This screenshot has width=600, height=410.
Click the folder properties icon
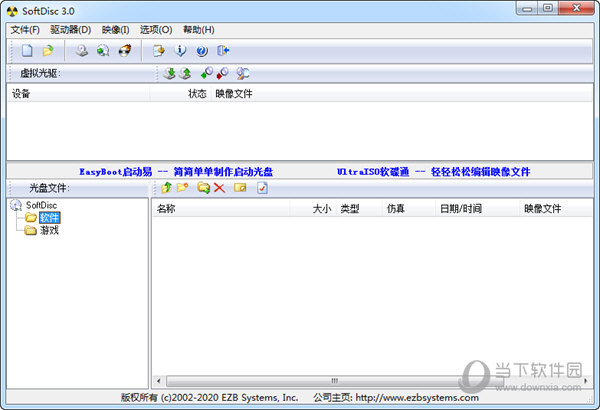click(240, 188)
